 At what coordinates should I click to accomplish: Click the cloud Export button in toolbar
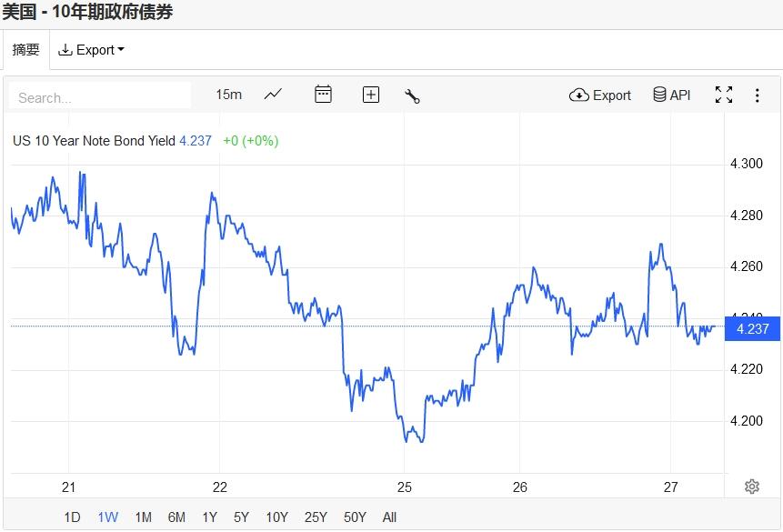pyautogui.click(x=600, y=95)
